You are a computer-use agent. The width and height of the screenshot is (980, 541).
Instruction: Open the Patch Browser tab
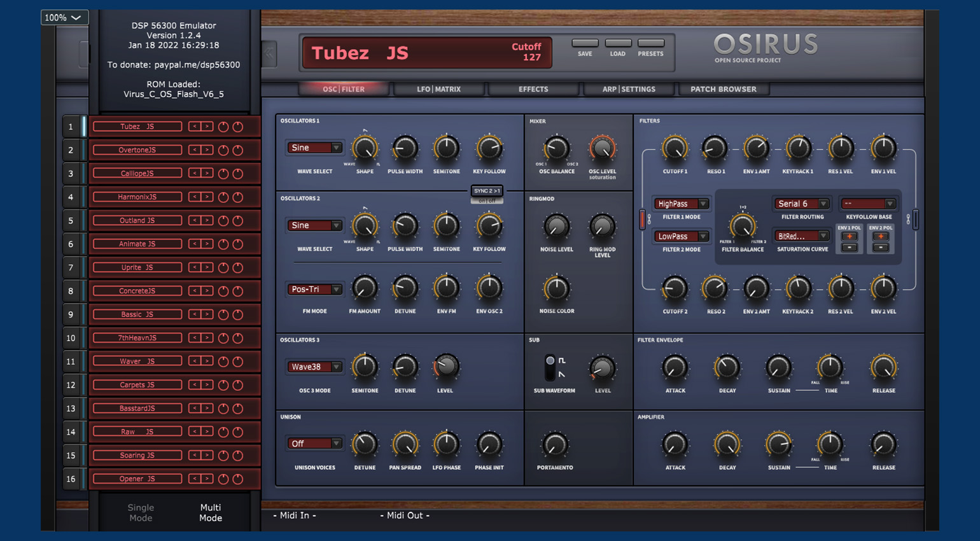click(x=723, y=89)
